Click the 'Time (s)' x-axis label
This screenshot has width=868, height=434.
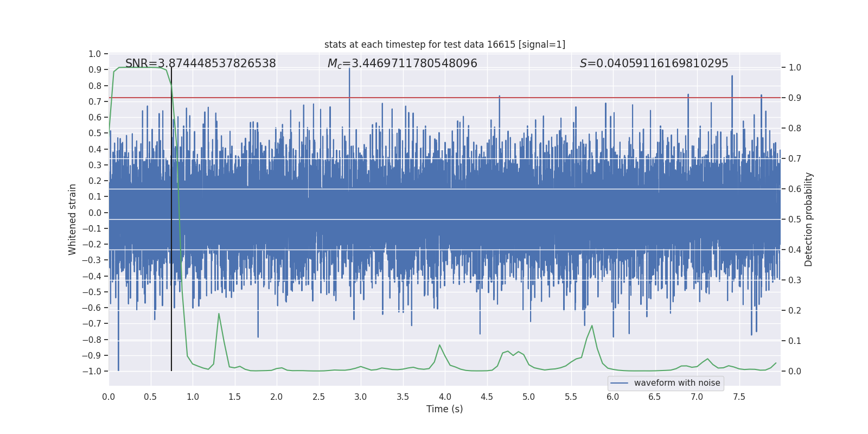[x=445, y=409]
